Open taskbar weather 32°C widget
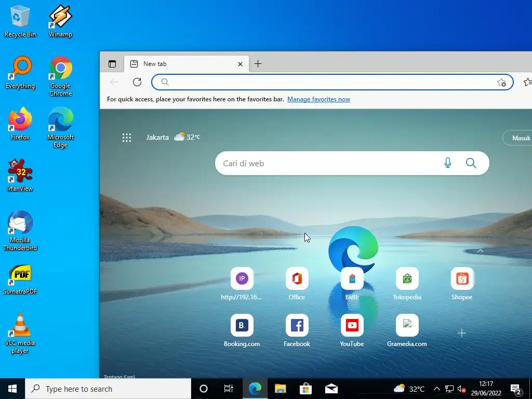The width and height of the screenshot is (532, 399). tap(409, 389)
